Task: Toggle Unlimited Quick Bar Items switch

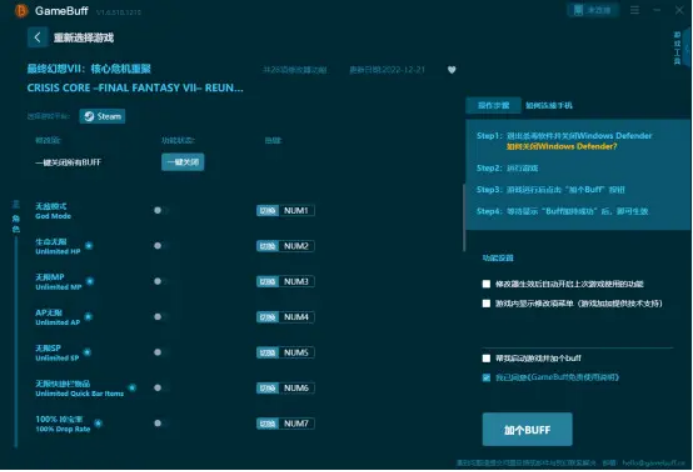Action: [x=160, y=388]
